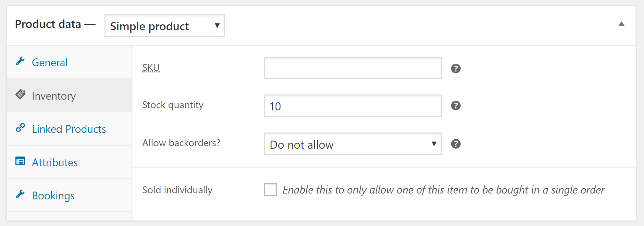The height and width of the screenshot is (226, 644).
Task: Switch to the Attributes tab
Action: (55, 162)
